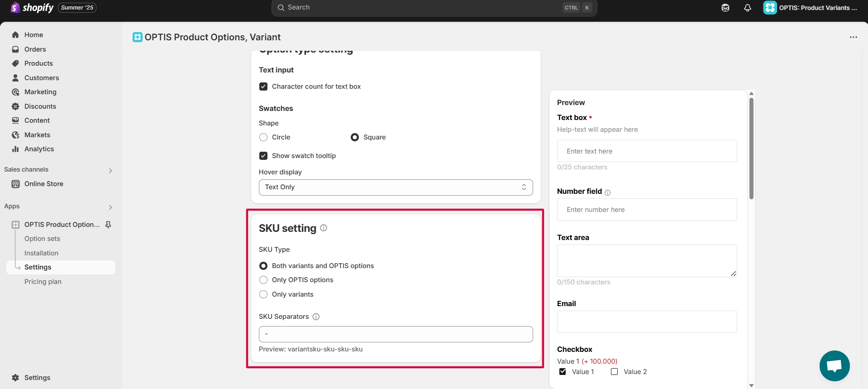The width and height of the screenshot is (868, 389).
Task: Open the live chat bubble
Action: (835, 366)
